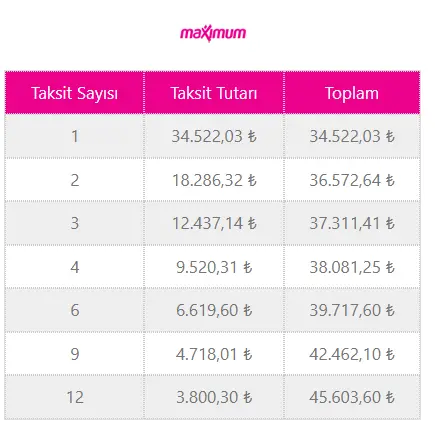Click the 34.522,03 ₺ installment amount cell
Screen dimensions: 435x442
[x=214, y=136]
